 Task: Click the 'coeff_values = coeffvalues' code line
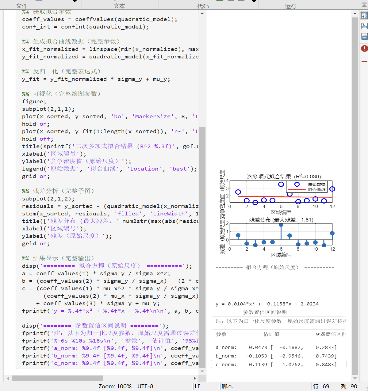pos(100,19)
